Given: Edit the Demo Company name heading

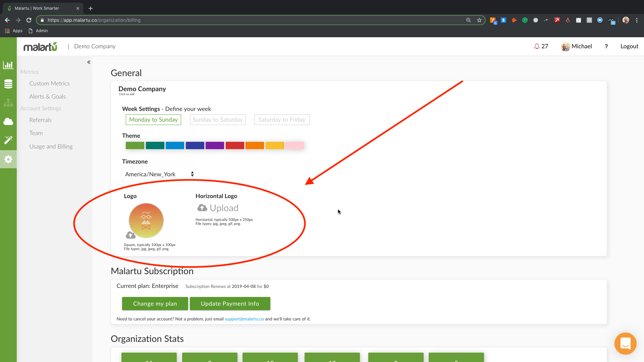Looking at the screenshot, I should (x=142, y=89).
